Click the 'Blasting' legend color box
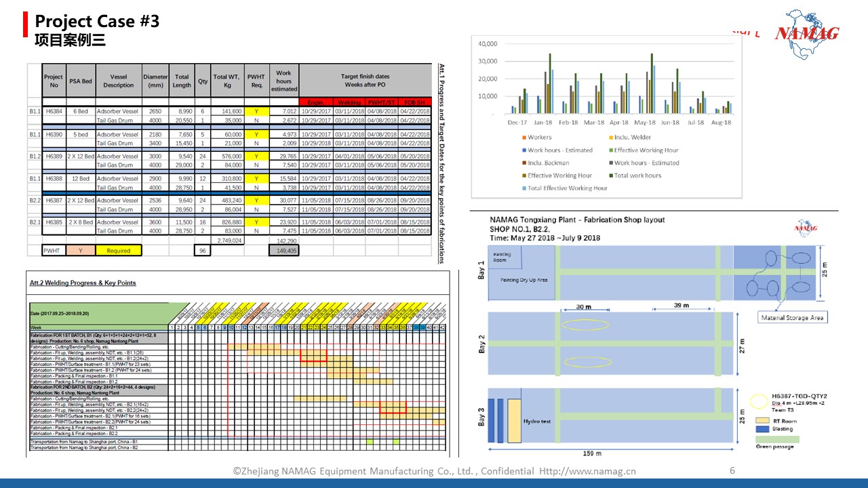The width and height of the screenshot is (868, 488). (x=762, y=429)
